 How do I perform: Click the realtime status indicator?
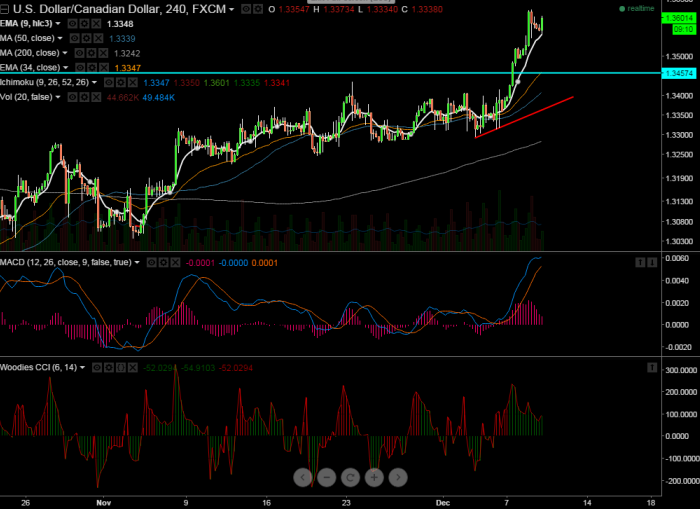637,8
